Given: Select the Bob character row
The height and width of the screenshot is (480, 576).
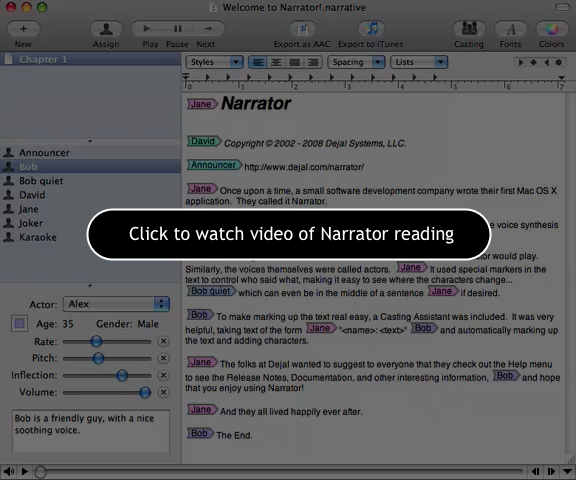Looking at the screenshot, I should (x=90, y=166).
